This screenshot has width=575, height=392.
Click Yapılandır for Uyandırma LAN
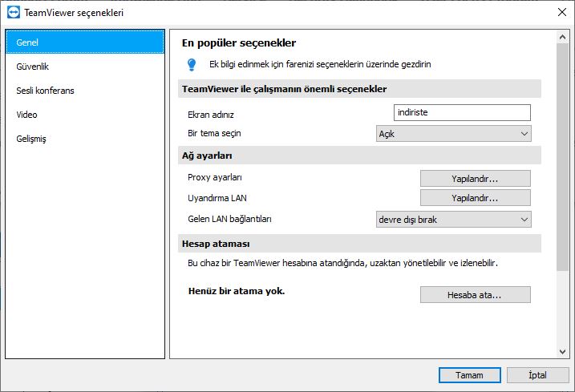476,198
